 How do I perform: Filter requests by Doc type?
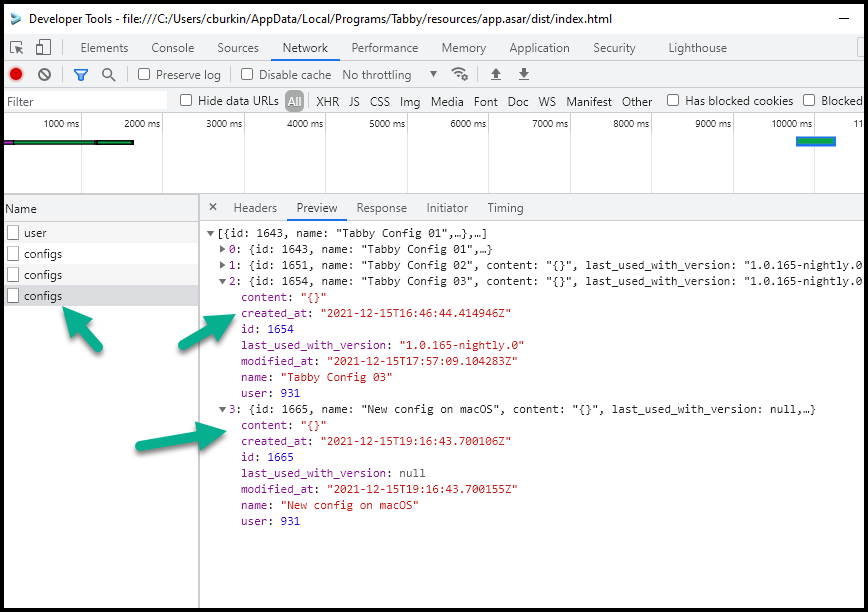coord(518,101)
